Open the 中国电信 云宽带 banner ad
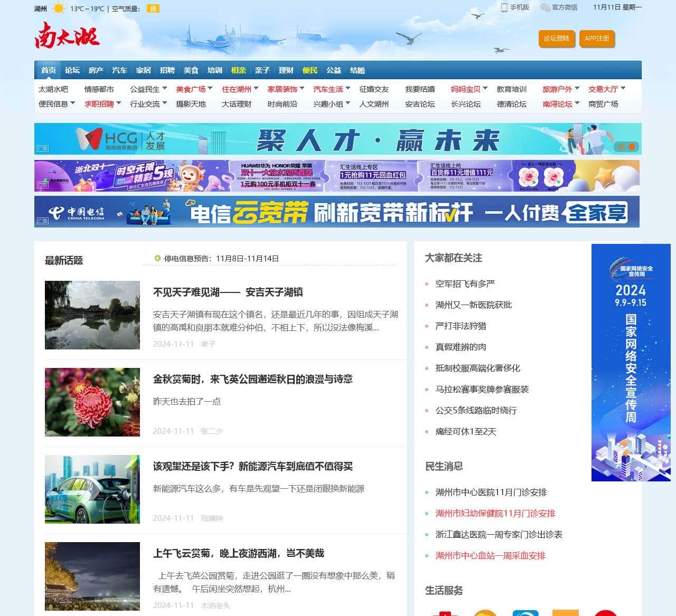 [x=337, y=212]
